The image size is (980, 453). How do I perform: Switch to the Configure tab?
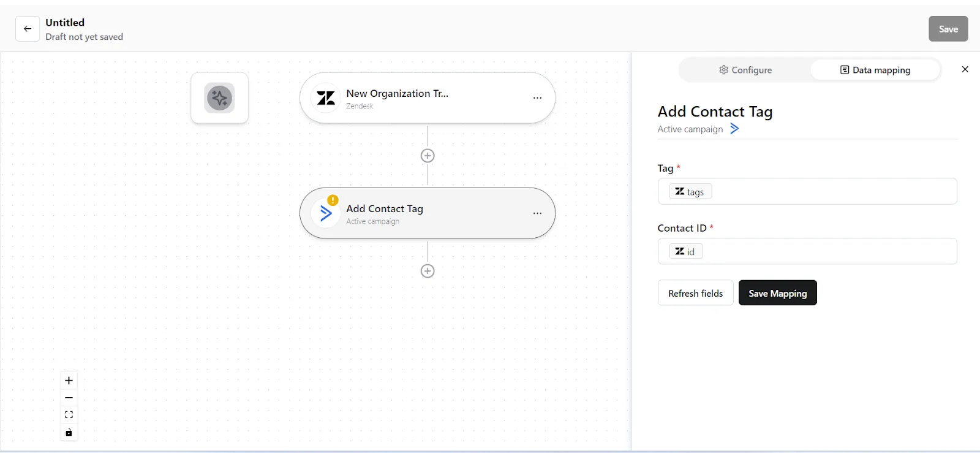coord(745,70)
